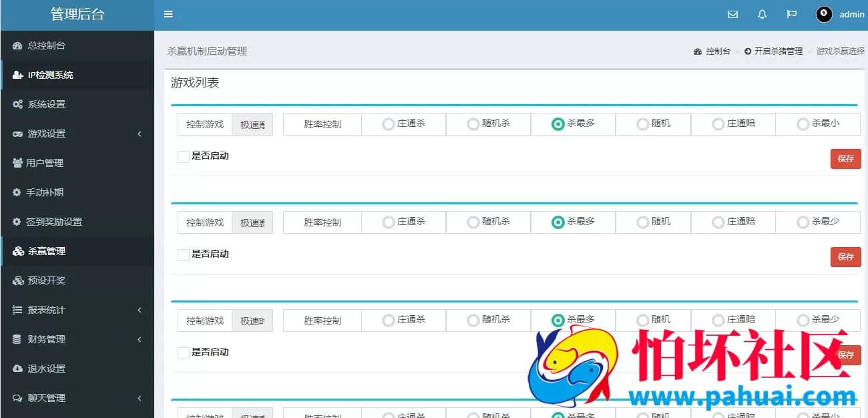868x418 pixels.
Task: Select the 庄通杀 radio button in first row
Action: tap(388, 124)
